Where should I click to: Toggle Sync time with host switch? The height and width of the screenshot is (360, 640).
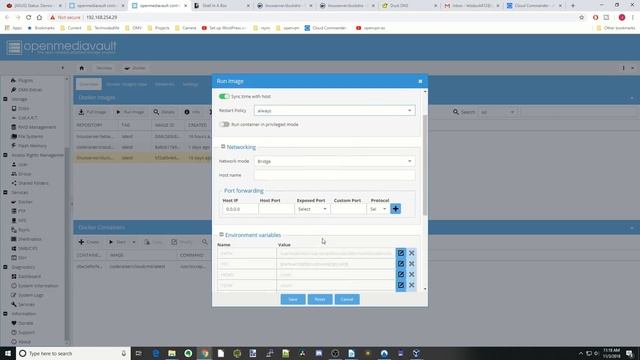pyautogui.click(x=224, y=96)
